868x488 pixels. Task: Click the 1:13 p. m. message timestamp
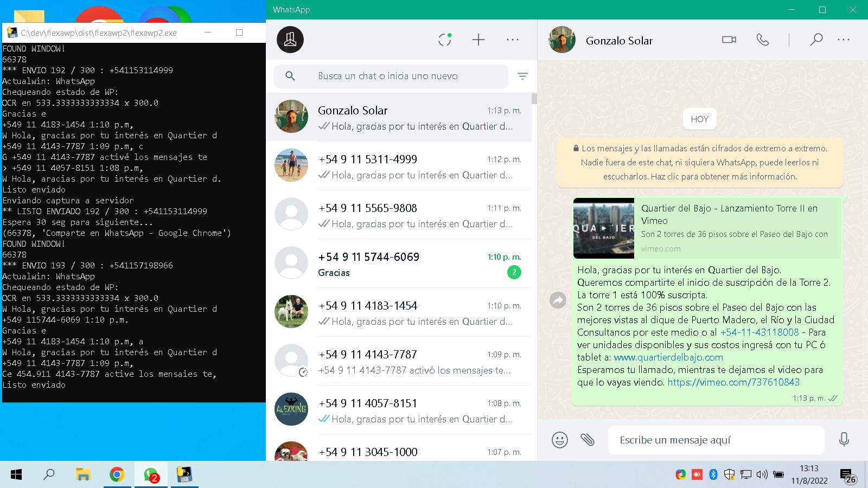[x=809, y=398]
